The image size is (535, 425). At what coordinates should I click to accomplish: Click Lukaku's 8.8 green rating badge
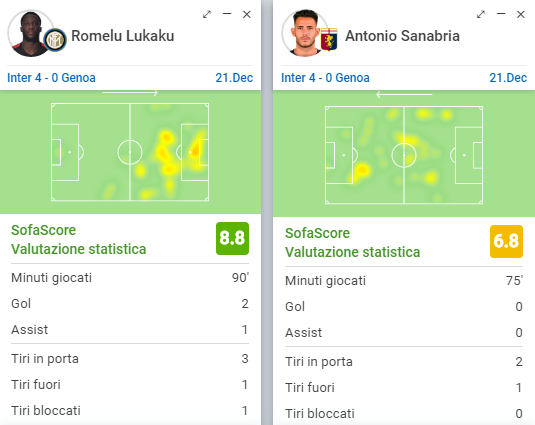pyautogui.click(x=232, y=238)
